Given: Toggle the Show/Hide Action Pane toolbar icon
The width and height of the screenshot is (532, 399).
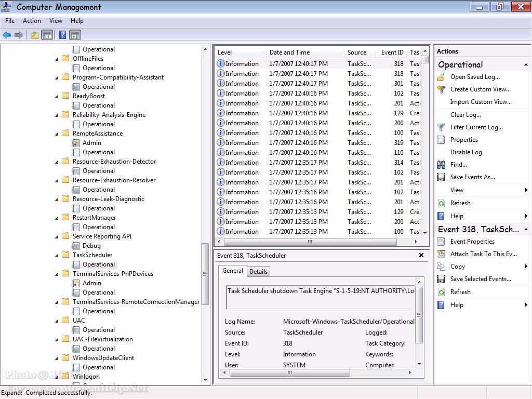Looking at the screenshot, I should (75, 35).
